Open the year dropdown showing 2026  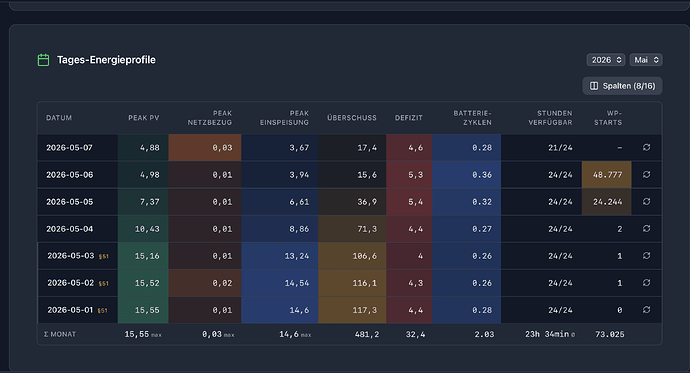[x=606, y=60]
